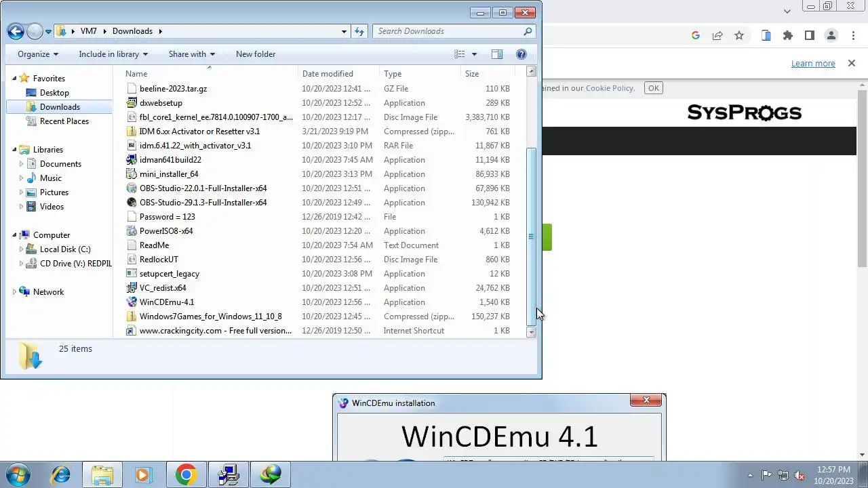Open the Organize dropdown menu
Viewport: 868px width, 488px height.
point(38,54)
